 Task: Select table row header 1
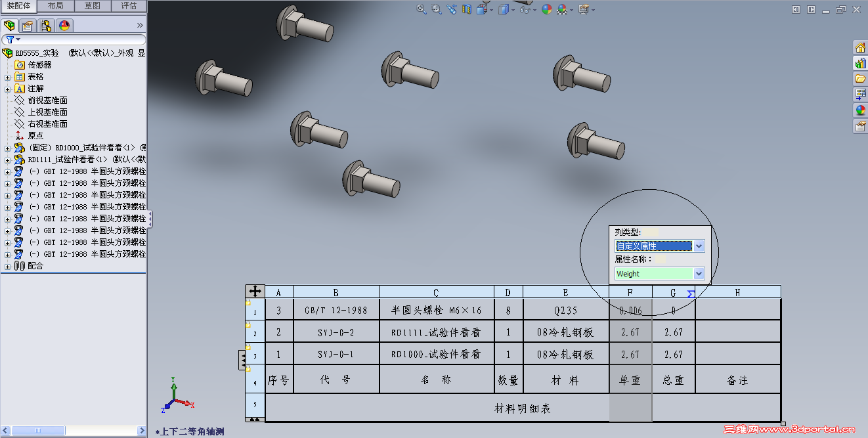click(255, 310)
